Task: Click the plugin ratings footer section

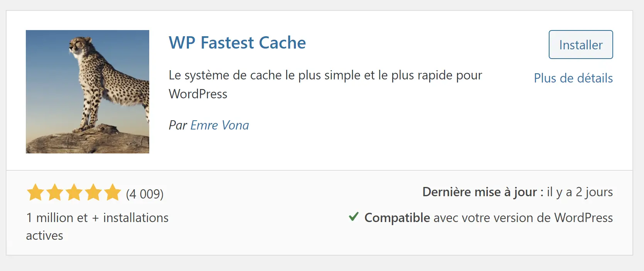Action: pos(322,212)
